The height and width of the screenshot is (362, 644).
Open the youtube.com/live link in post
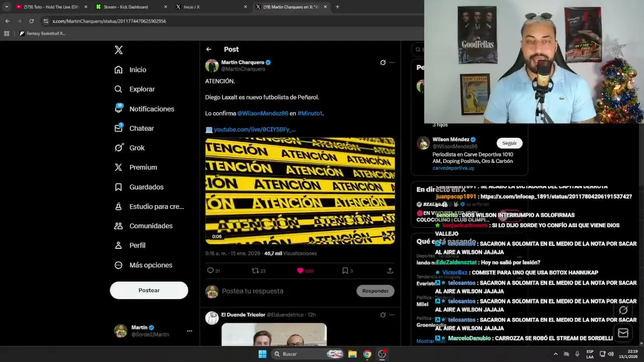point(255,130)
